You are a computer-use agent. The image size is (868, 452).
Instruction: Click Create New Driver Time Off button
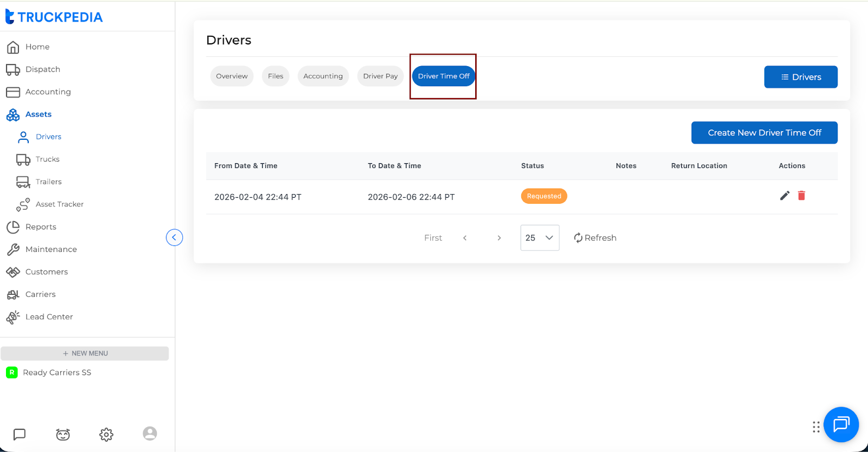click(764, 133)
